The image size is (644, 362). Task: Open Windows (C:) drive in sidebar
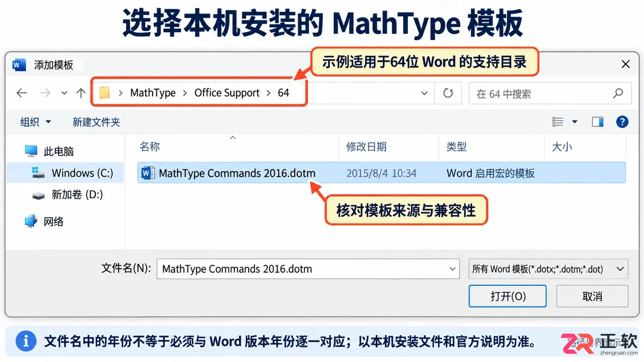pos(65,173)
